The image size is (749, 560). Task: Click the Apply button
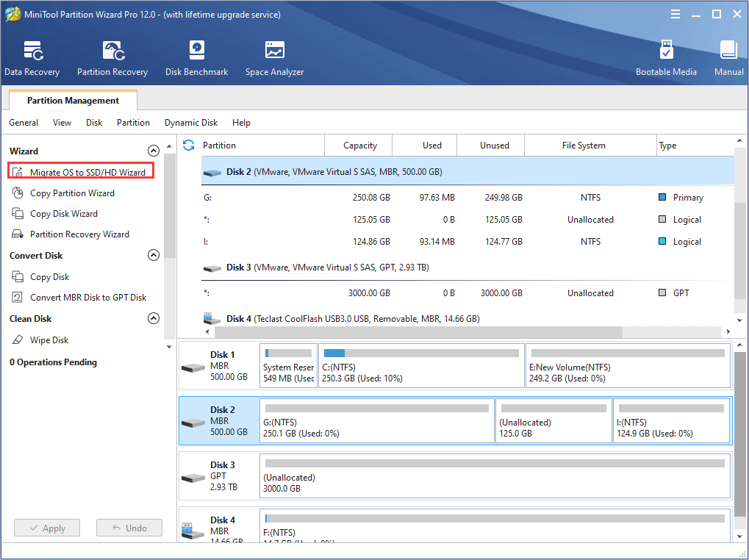[x=47, y=528]
